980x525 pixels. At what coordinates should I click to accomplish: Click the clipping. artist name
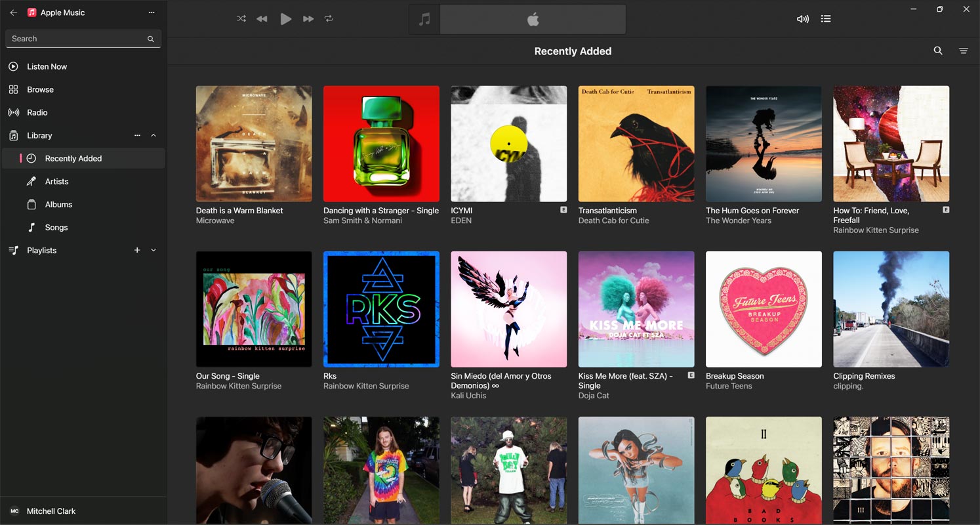(849, 387)
